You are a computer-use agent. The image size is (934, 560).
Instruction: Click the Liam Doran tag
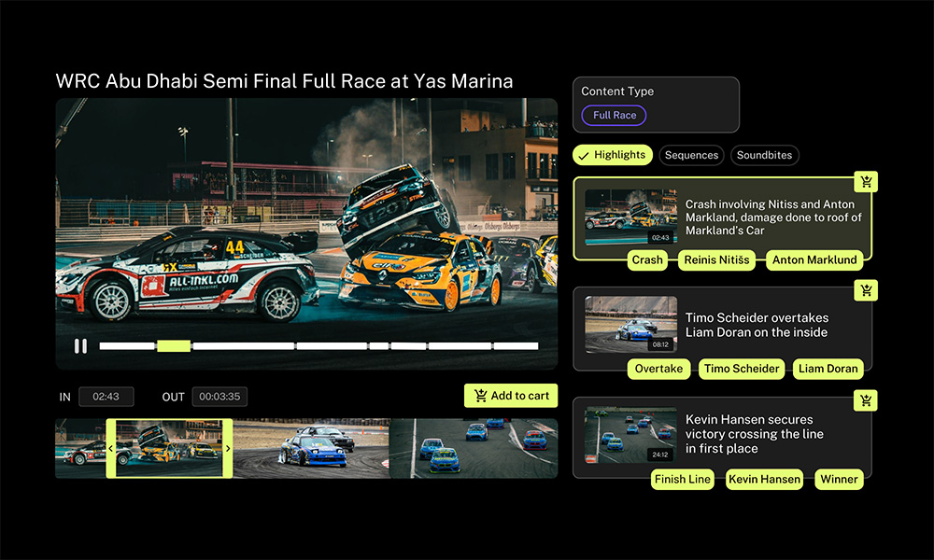pos(828,370)
